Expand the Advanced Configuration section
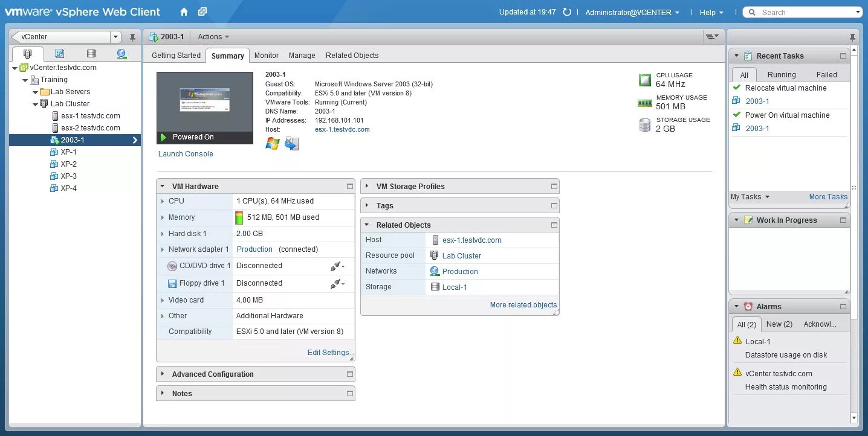868x436 pixels. click(x=163, y=374)
